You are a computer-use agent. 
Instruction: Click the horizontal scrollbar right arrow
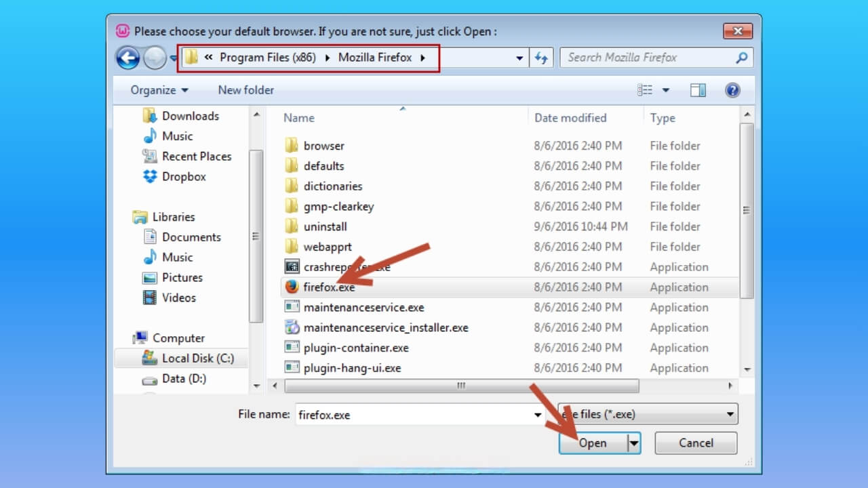pos(730,386)
